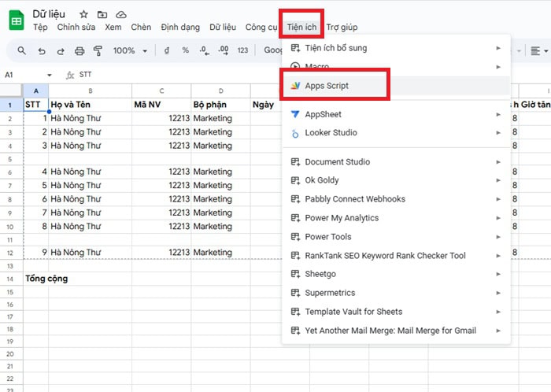Expand the AppSheet submenu

(x=498, y=114)
